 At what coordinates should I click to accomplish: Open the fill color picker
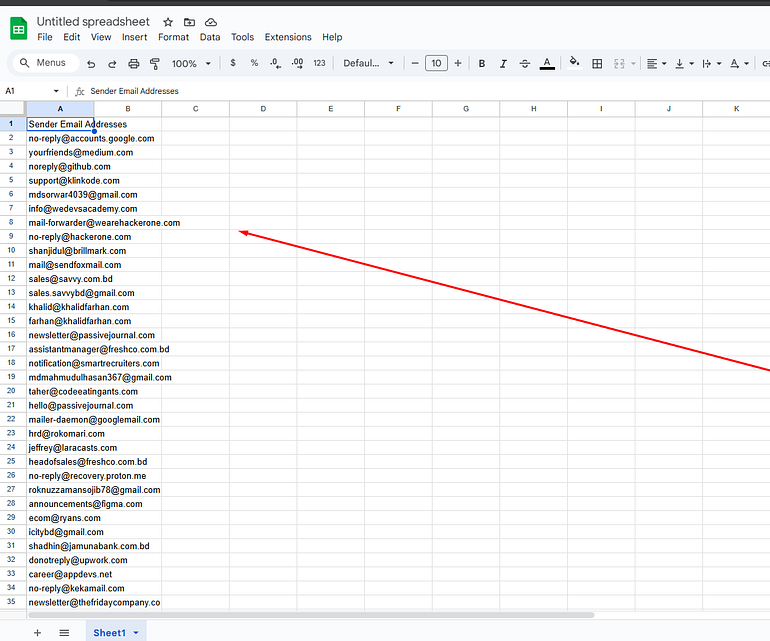tap(574, 62)
